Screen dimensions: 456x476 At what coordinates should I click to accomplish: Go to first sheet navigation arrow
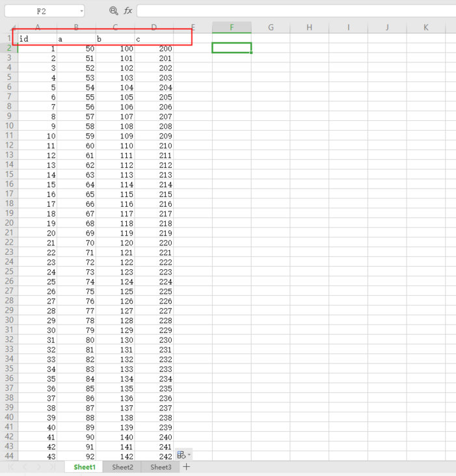point(11,467)
